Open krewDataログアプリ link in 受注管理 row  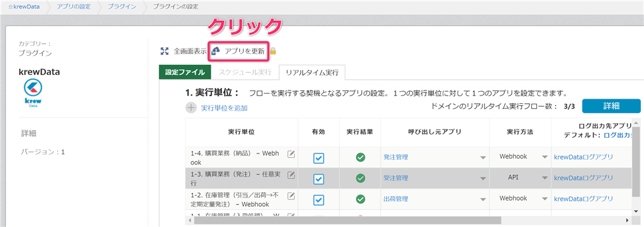coord(583,178)
